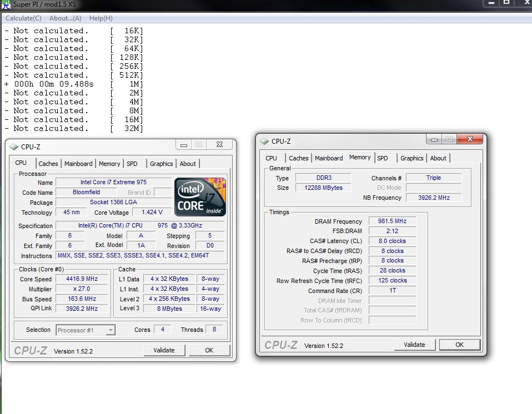Switch to Graphics tab in left CPU-Z
This screenshot has height=414, width=532.
point(162,164)
